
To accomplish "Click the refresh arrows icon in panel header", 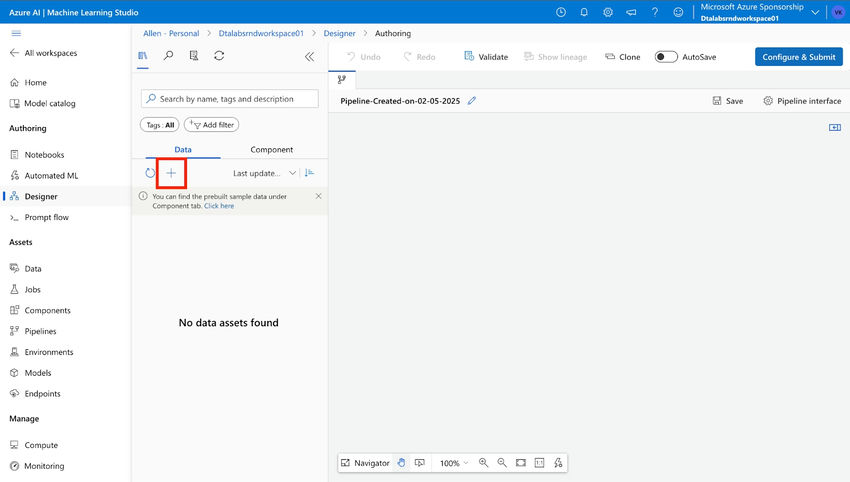I will (219, 56).
